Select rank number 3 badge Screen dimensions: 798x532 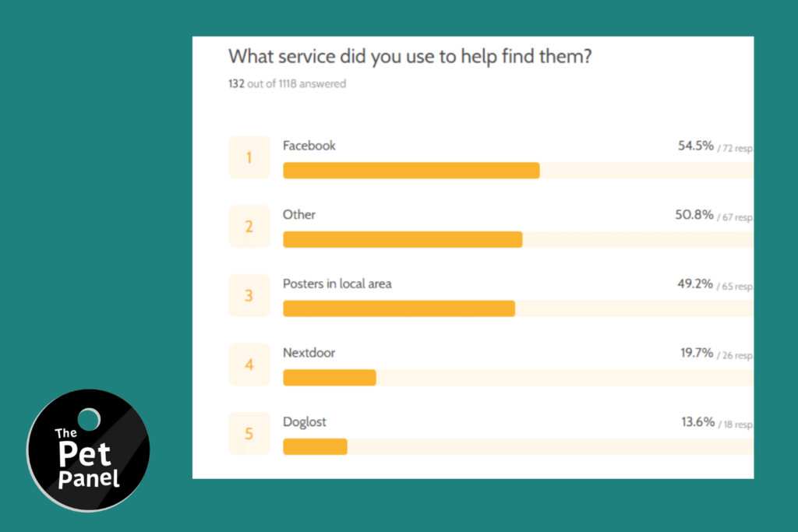coord(249,295)
